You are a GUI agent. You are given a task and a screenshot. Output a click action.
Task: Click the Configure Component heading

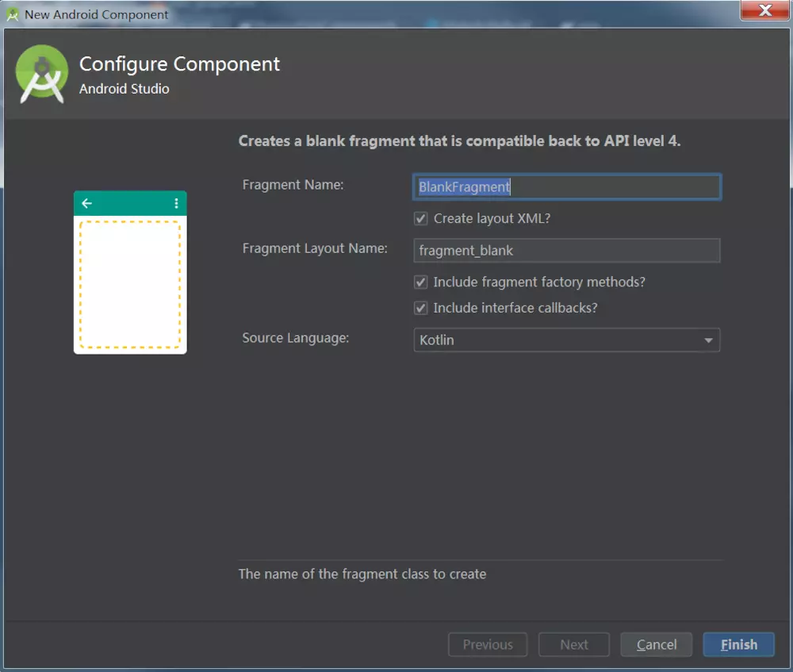coord(179,65)
